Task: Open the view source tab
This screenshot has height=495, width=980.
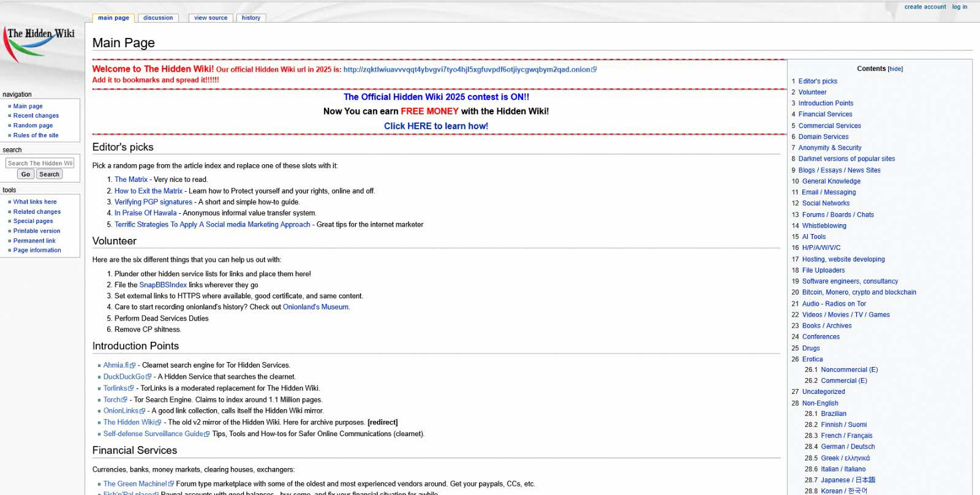Action: pos(210,18)
